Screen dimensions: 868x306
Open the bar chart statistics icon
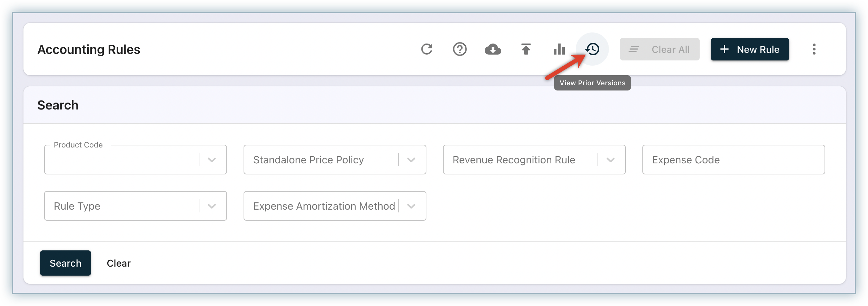559,49
